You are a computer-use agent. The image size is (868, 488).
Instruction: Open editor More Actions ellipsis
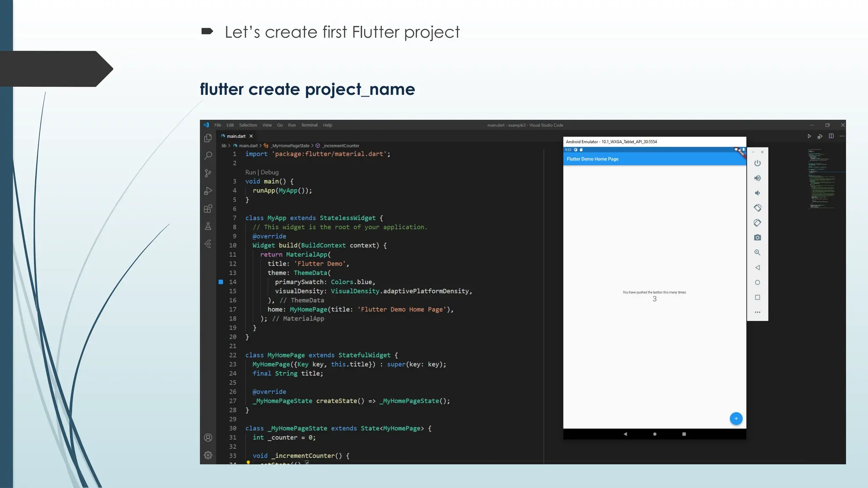[842, 136]
